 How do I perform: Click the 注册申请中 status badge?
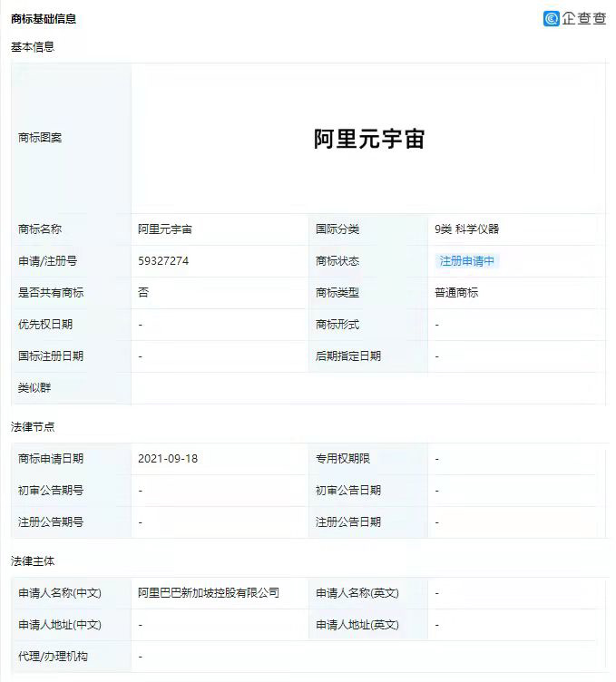[466, 261]
